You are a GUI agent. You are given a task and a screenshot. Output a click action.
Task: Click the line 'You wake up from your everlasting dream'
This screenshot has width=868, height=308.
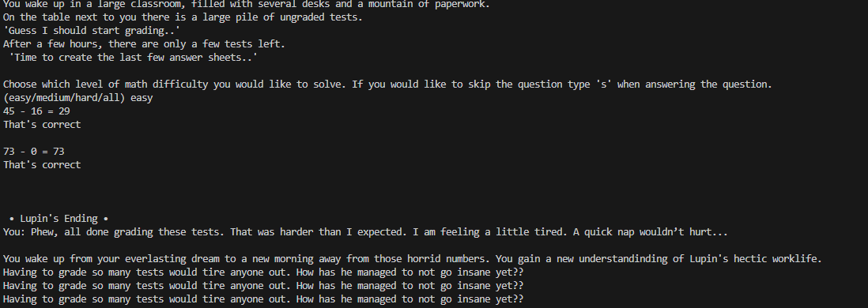pos(413,259)
